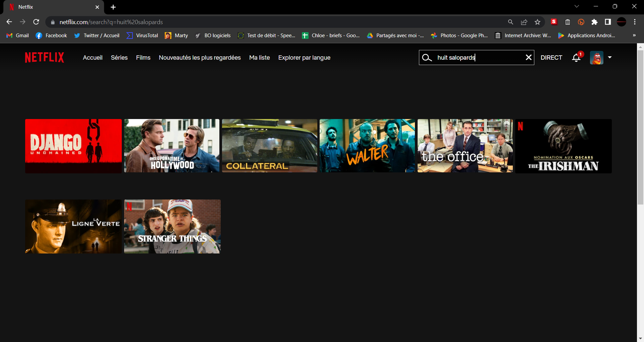644x342 pixels.
Task: Expand the profile account dropdown arrow
Action: (x=610, y=57)
